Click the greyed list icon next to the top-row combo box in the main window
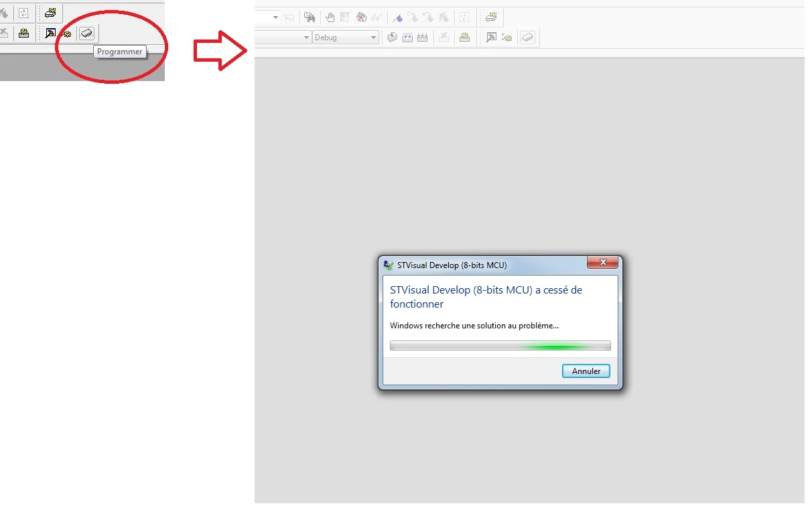812x510 pixels. pos(289,17)
